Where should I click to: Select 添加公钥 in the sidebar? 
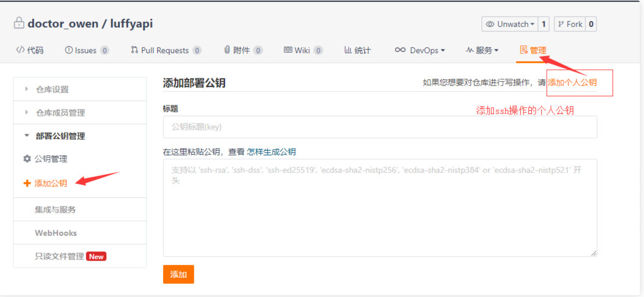click(x=51, y=183)
